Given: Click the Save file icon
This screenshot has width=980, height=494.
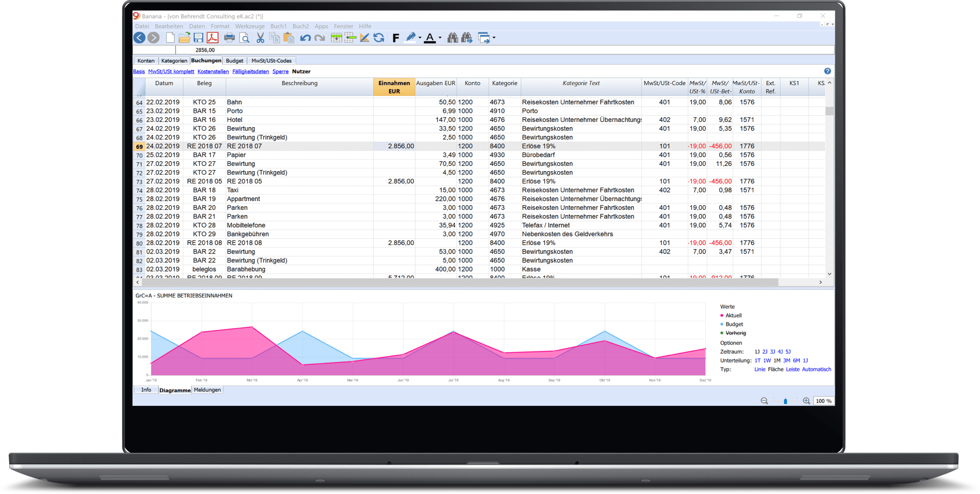Looking at the screenshot, I should [x=198, y=37].
